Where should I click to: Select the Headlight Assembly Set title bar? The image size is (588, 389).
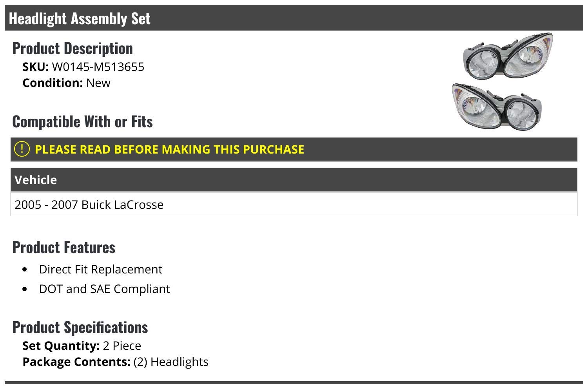[294, 18]
